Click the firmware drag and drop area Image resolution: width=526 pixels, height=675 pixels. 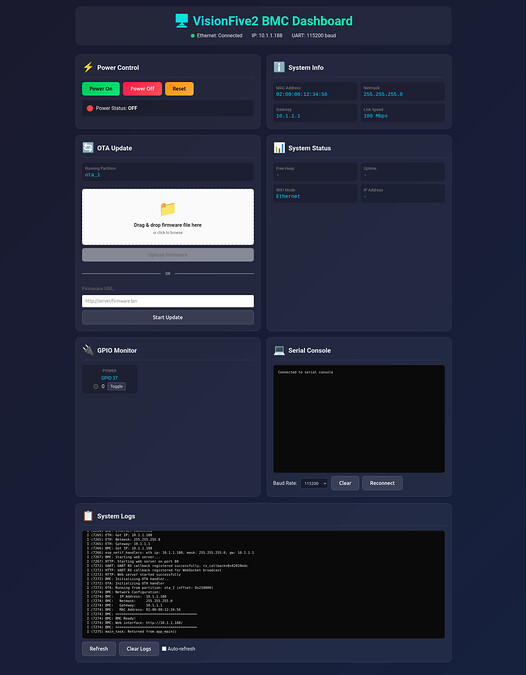[168, 217]
